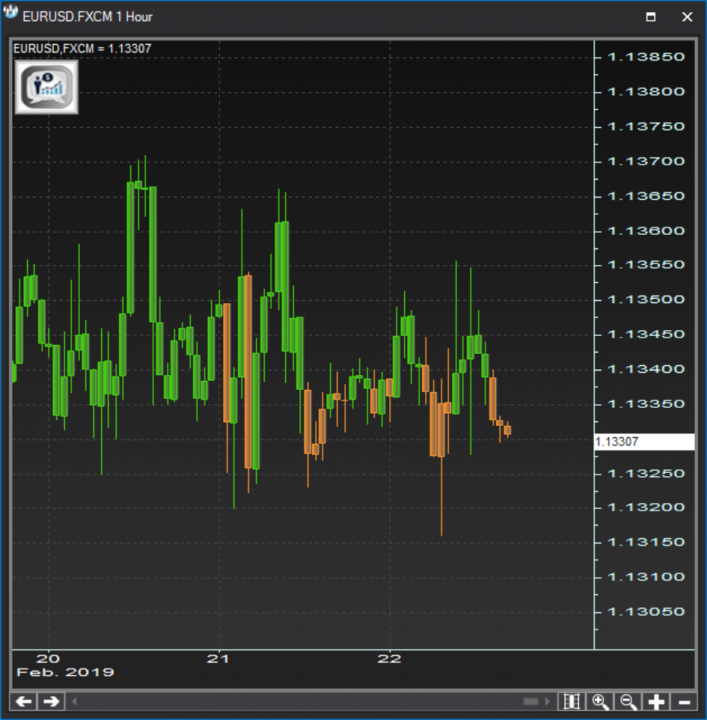Click the 1.13250 price axis label
This screenshot has width=707, height=720.
(x=646, y=473)
